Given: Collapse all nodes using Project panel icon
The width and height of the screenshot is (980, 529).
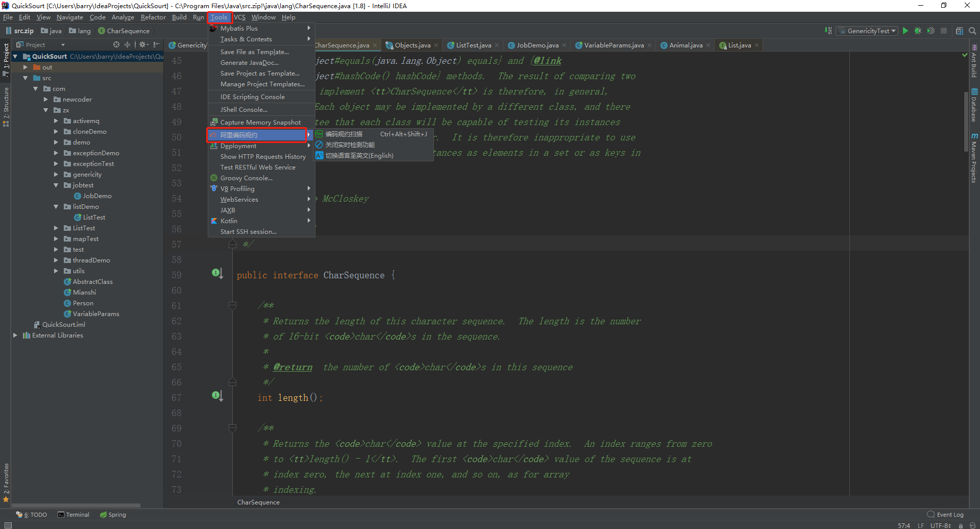Looking at the screenshot, I should [127, 44].
